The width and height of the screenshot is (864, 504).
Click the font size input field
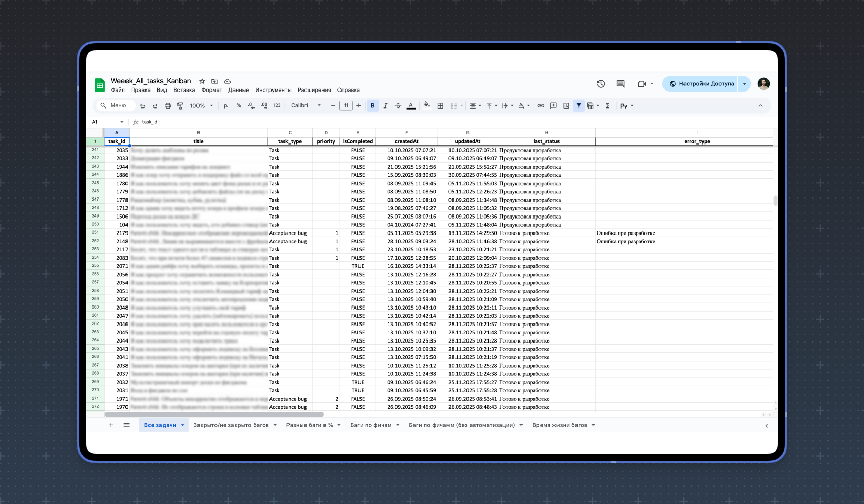point(346,106)
